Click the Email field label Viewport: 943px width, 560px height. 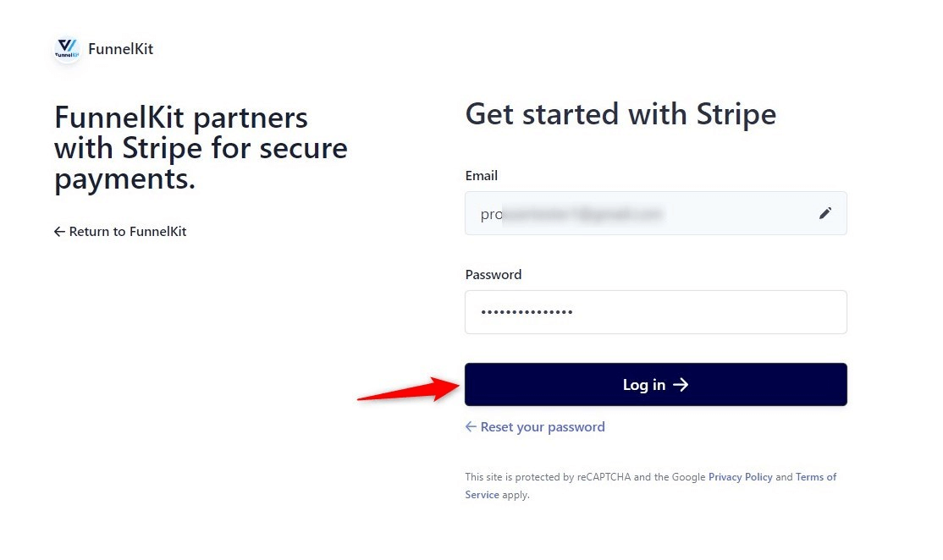[x=481, y=175]
